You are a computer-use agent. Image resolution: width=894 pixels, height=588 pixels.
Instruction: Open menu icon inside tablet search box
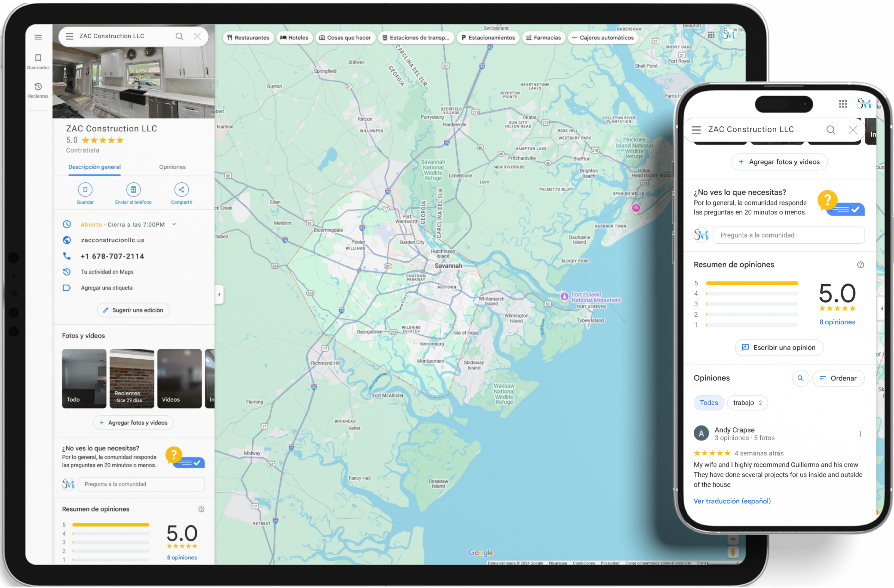point(70,37)
